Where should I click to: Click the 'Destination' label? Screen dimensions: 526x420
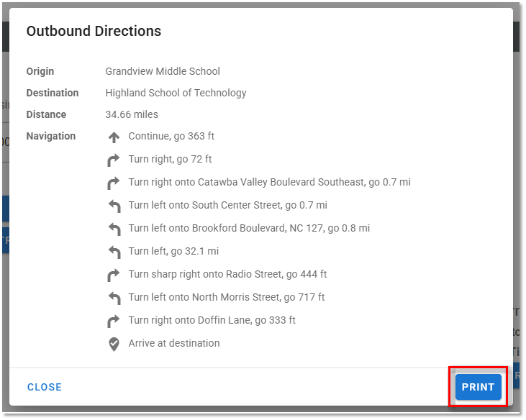(53, 93)
